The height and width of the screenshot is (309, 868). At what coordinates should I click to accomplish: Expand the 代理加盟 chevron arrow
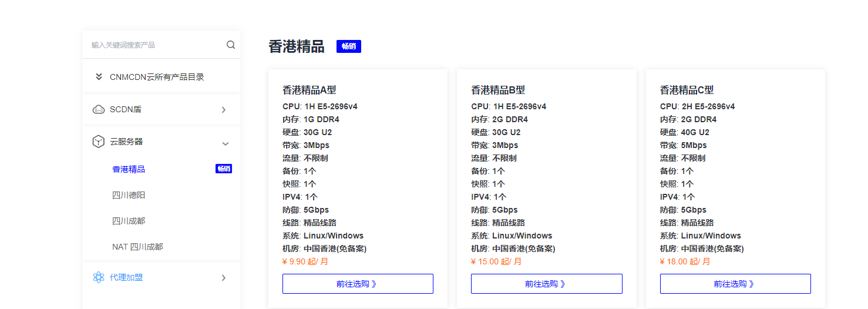coord(224,278)
